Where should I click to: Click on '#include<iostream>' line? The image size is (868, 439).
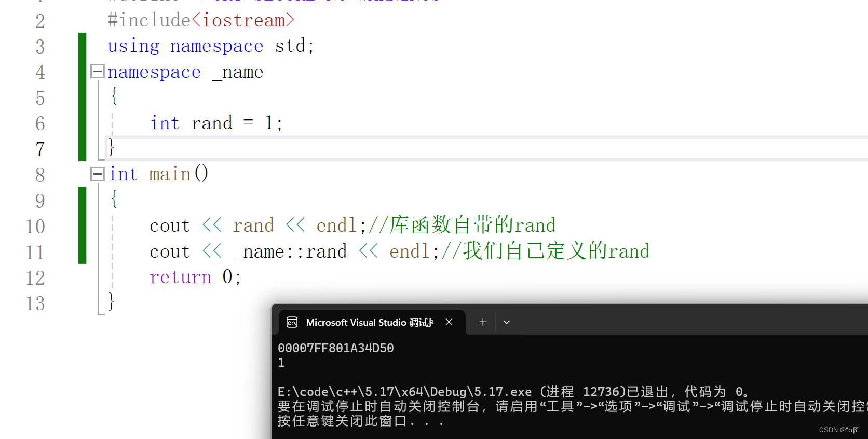201,20
